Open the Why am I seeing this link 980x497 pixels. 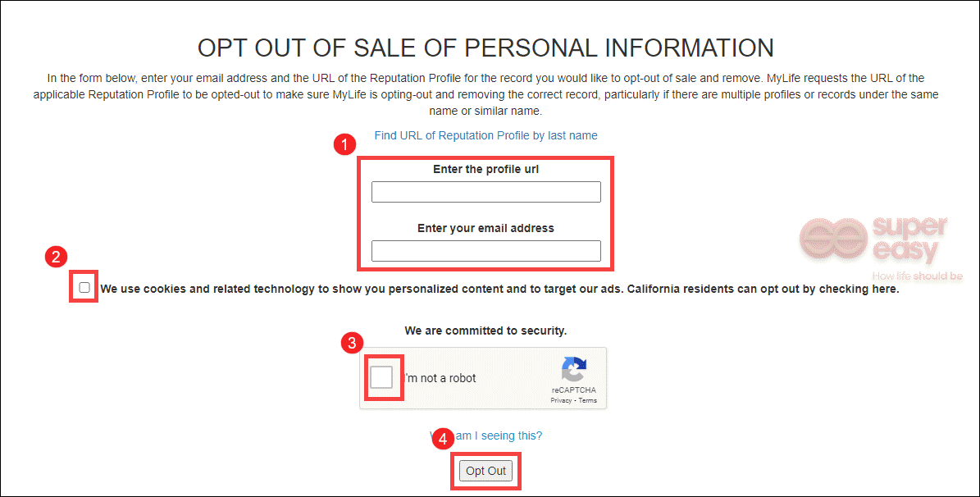485,435
